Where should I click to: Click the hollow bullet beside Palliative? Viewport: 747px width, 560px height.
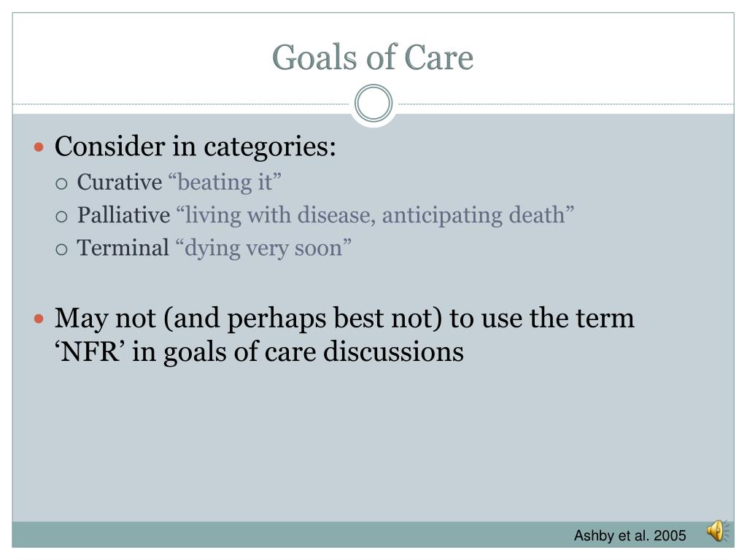[61, 217]
